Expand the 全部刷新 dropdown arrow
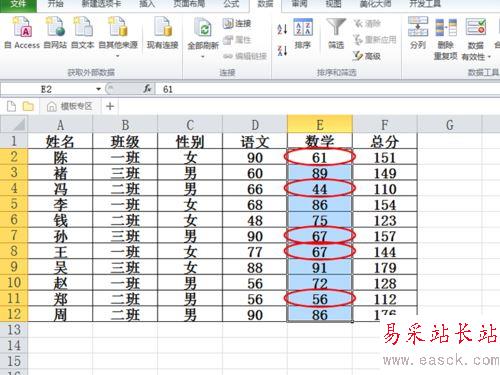 pos(203,57)
